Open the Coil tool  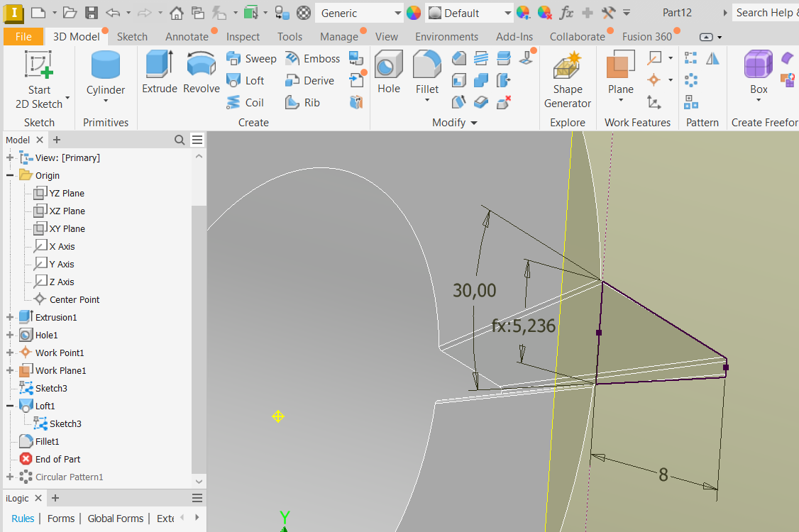(246, 102)
